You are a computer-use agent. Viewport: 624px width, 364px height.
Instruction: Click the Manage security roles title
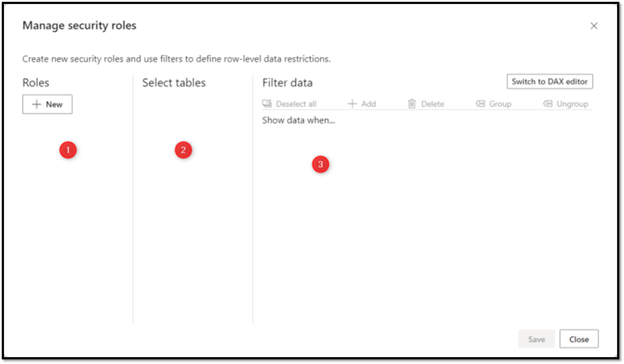click(x=79, y=25)
